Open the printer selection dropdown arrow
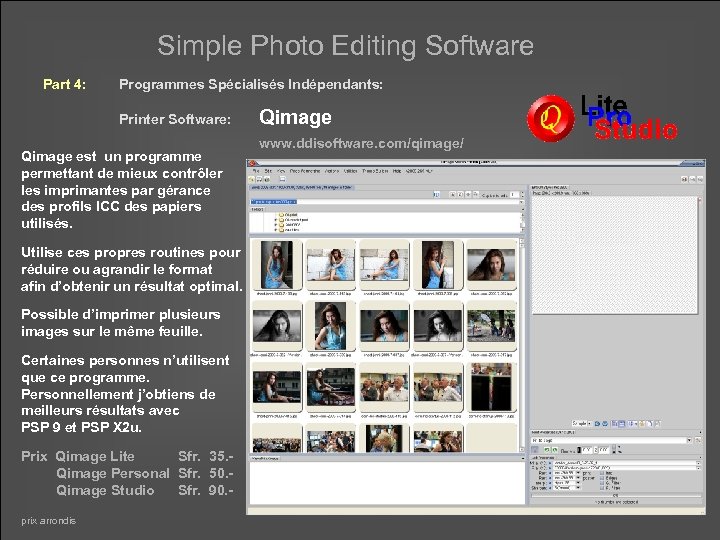This screenshot has width=720, height=540. [x=689, y=440]
